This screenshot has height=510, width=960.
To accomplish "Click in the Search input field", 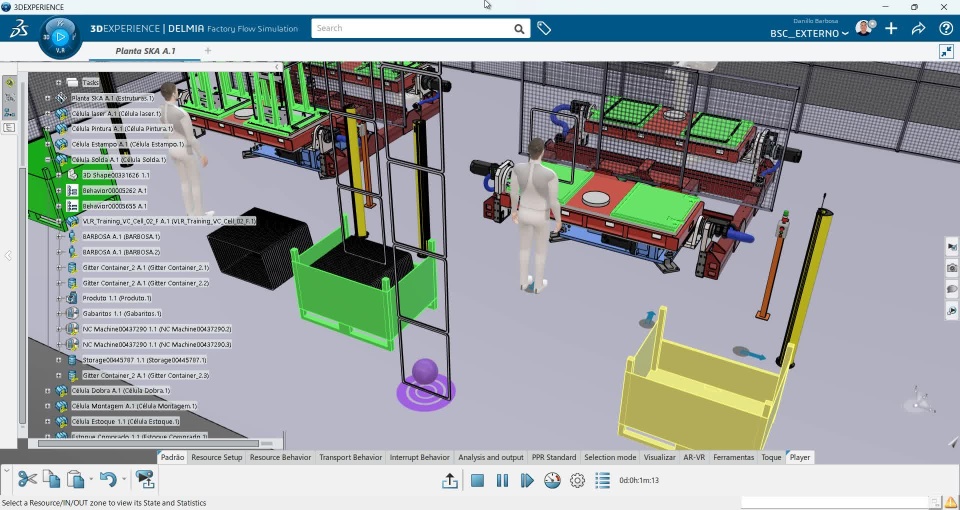I will click(x=411, y=28).
